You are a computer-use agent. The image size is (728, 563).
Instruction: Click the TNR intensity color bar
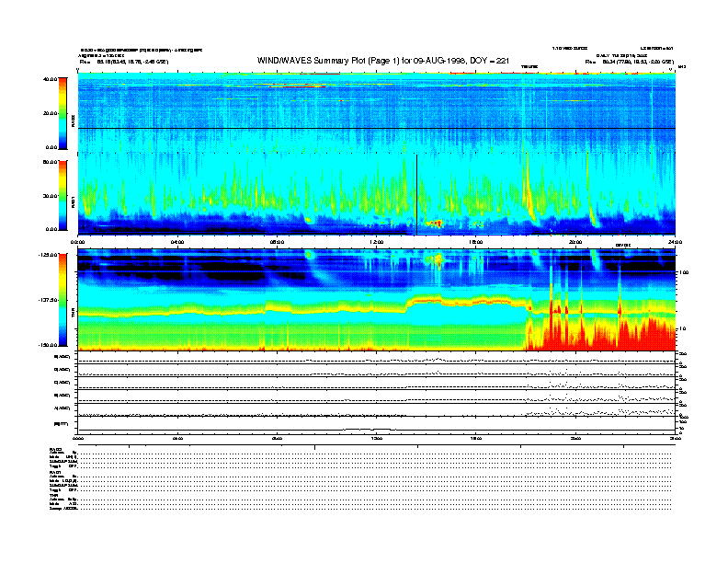point(63,300)
